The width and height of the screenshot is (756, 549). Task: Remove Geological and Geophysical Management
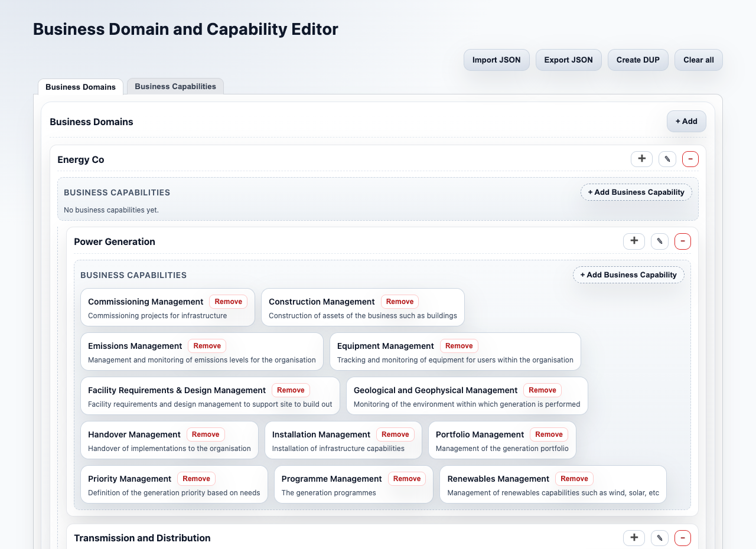542,390
